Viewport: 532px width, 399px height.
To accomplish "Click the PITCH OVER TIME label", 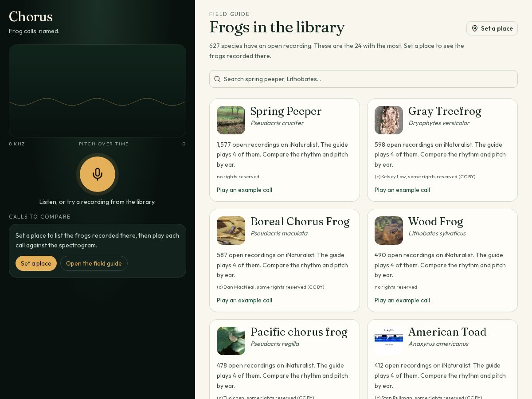I will pyautogui.click(x=104, y=144).
